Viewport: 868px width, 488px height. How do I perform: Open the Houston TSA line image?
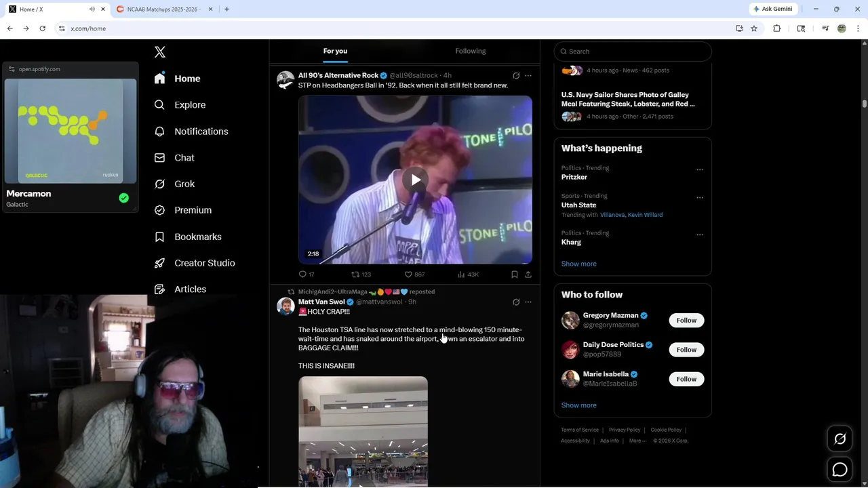click(x=363, y=432)
